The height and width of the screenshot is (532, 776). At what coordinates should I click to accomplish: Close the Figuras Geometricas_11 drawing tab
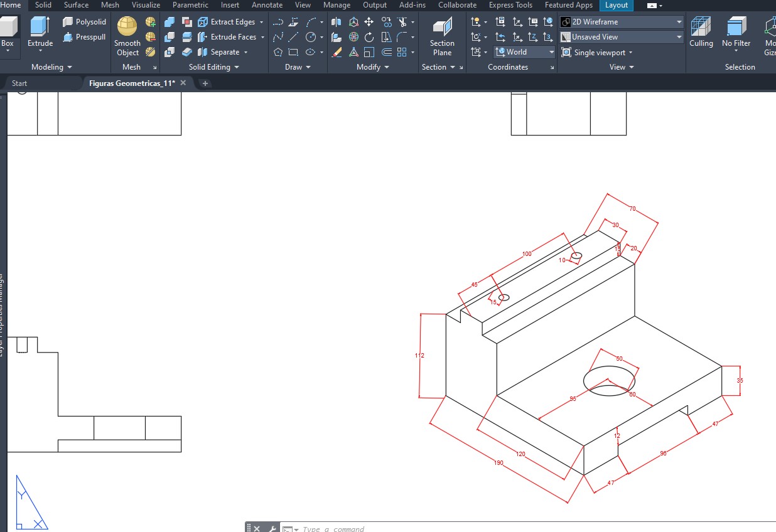[183, 83]
